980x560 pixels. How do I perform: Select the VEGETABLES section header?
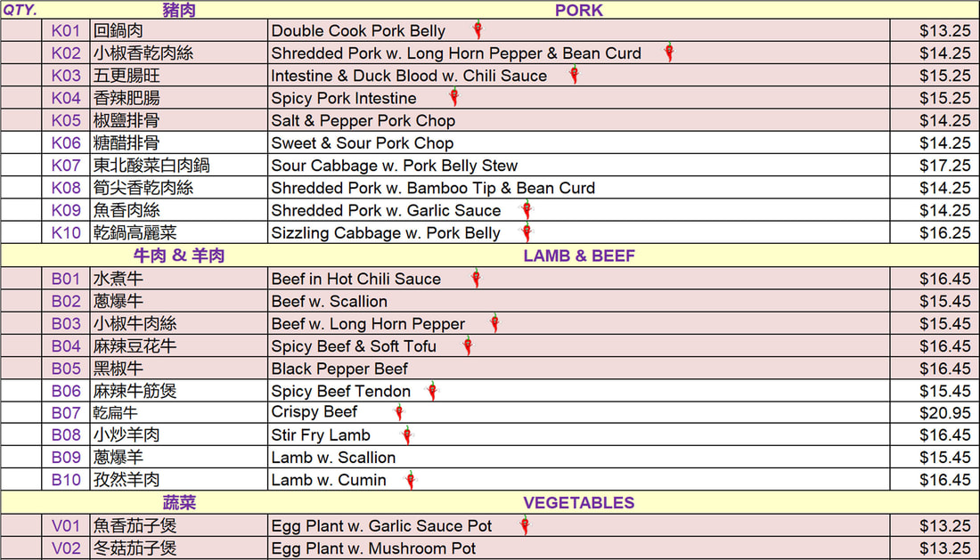click(578, 503)
